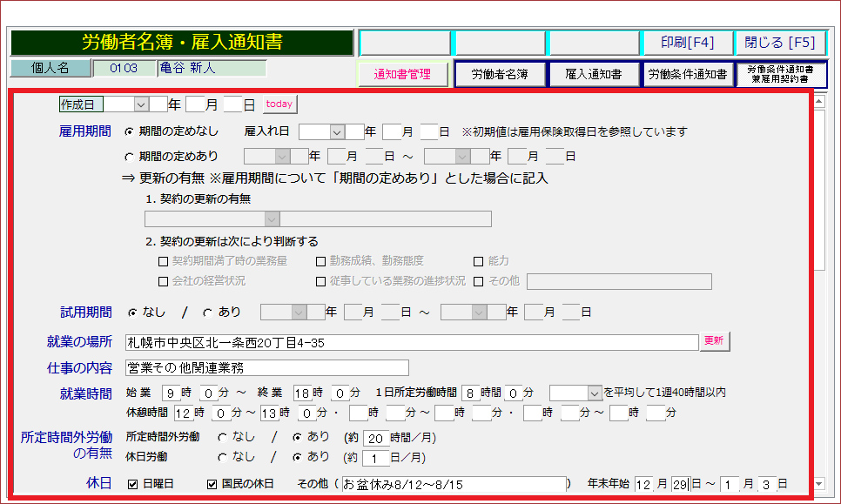Expand the 作成日 era dropdown
Viewport: 841px width, 504px height.
pyautogui.click(x=140, y=104)
